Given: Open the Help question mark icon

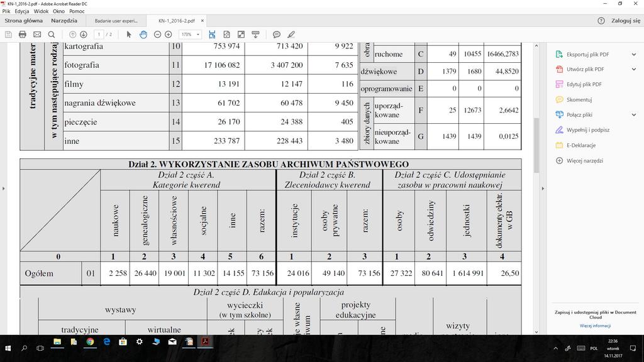Looking at the screenshot, I should click(601, 21).
